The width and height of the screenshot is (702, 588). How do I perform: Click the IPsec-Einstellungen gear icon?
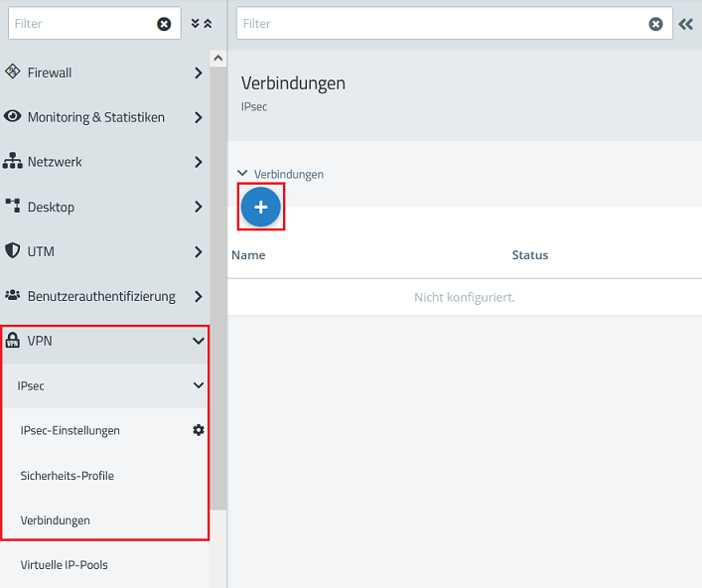pyautogui.click(x=199, y=430)
